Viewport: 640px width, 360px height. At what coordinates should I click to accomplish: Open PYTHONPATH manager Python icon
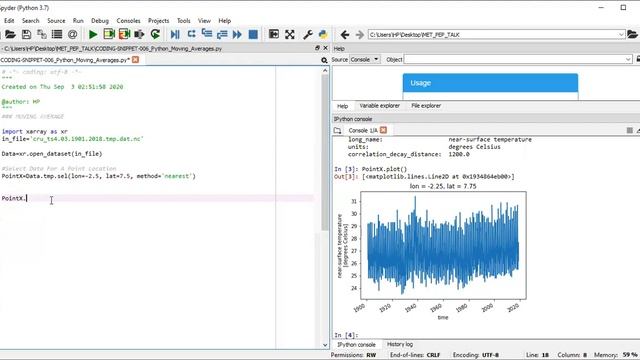(x=323, y=34)
